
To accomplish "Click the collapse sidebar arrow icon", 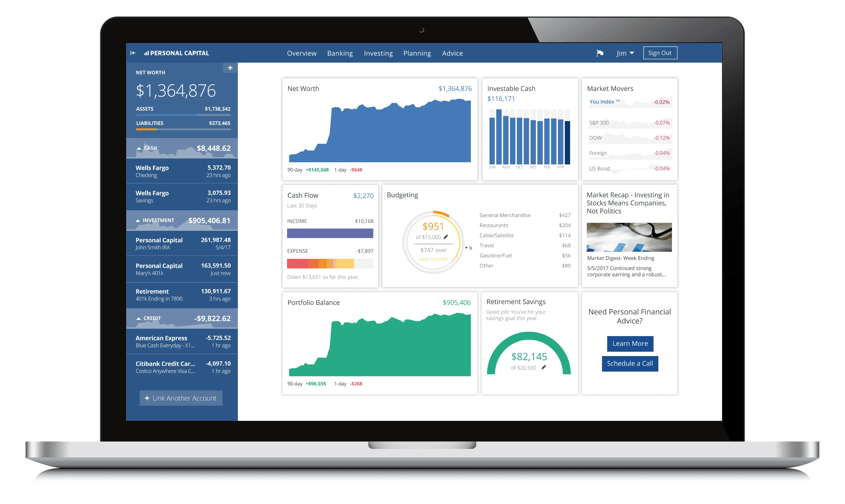I will [135, 53].
